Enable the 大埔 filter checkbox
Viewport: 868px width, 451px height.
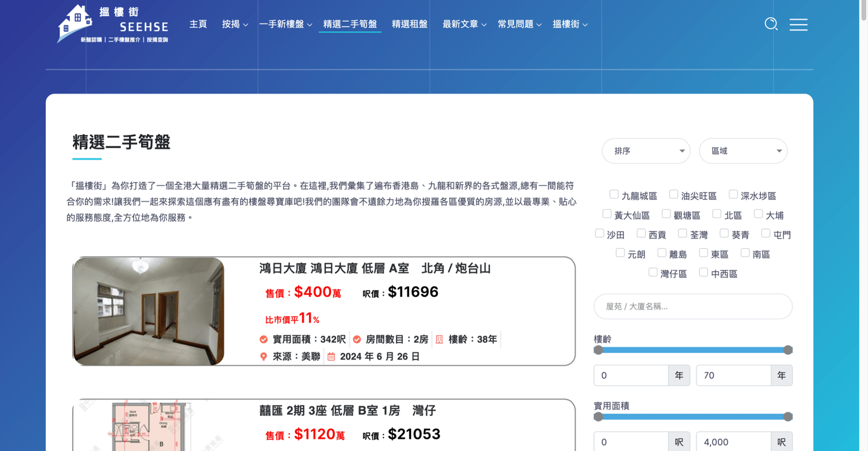click(x=758, y=214)
